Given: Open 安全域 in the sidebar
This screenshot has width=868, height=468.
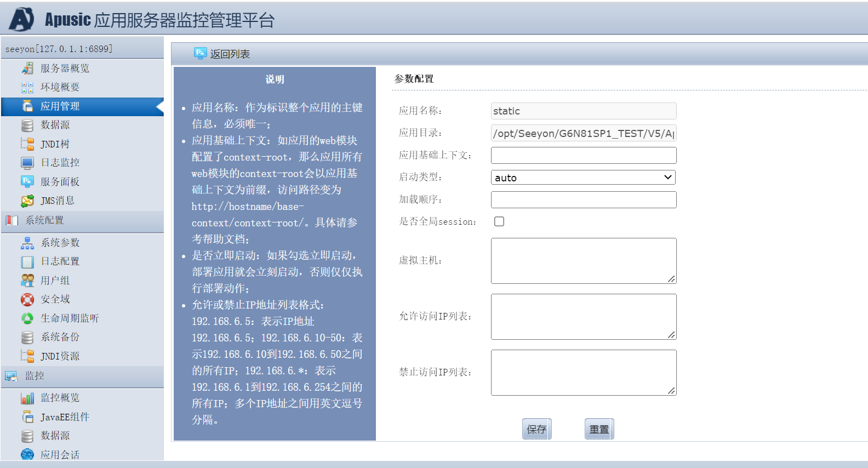Looking at the screenshot, I should coord(55,299).
